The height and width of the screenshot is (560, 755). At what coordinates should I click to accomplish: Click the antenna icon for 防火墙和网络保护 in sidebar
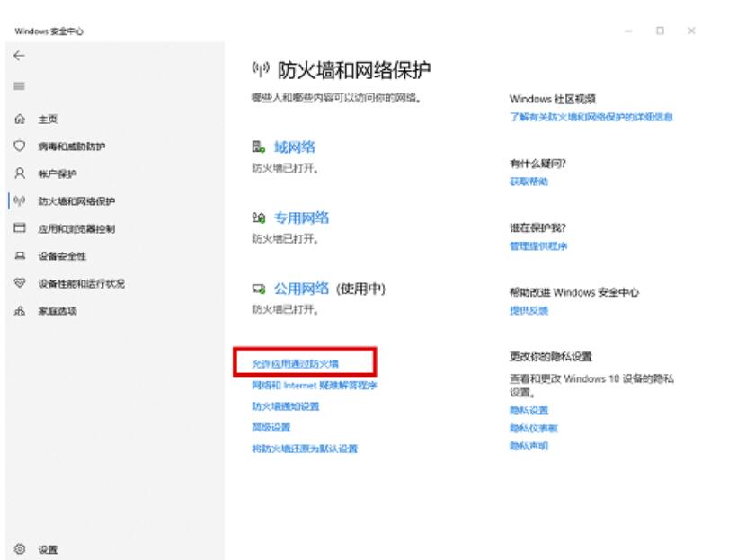pos(19,200)
